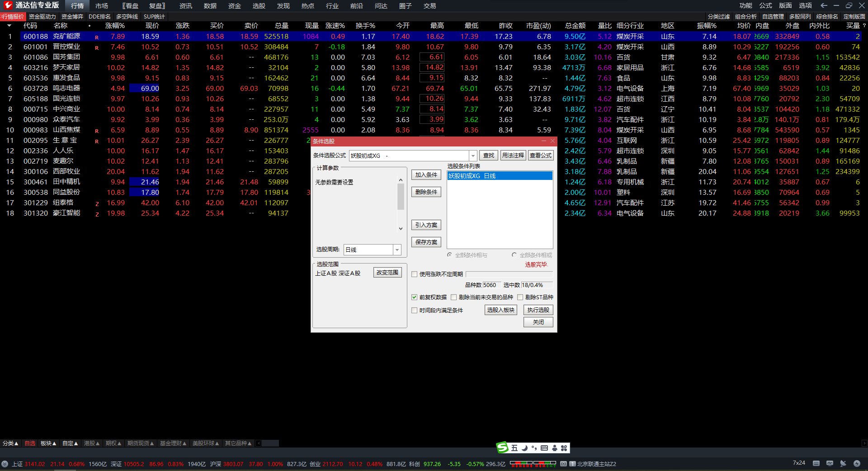Click the column menu triangle above row numbers
868x471 pixels.
[9, 26]
